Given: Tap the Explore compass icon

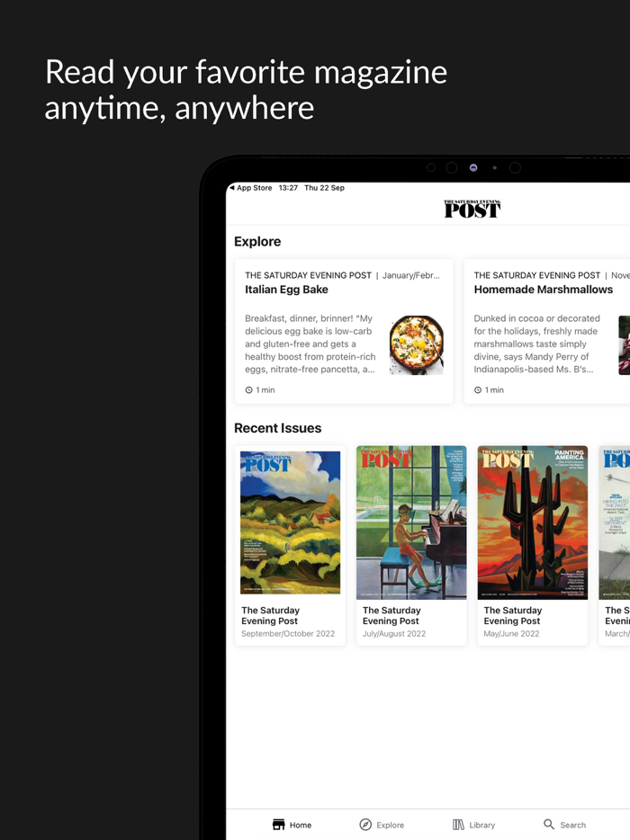Looking at the screenshot, I should (x=365, y=825).
